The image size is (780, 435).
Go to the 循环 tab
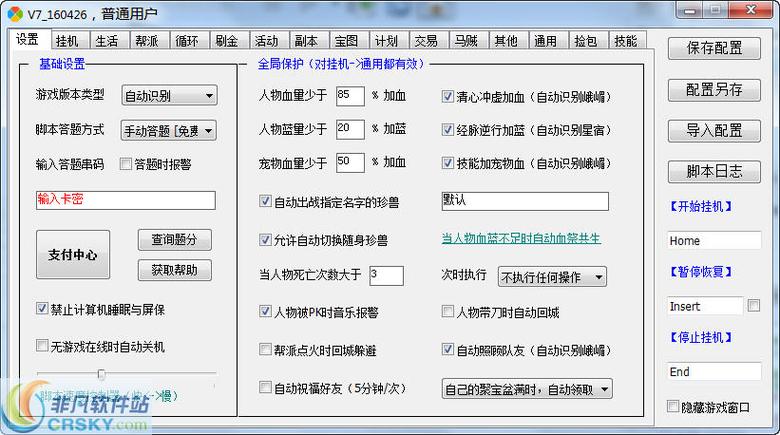pos(190,40)
